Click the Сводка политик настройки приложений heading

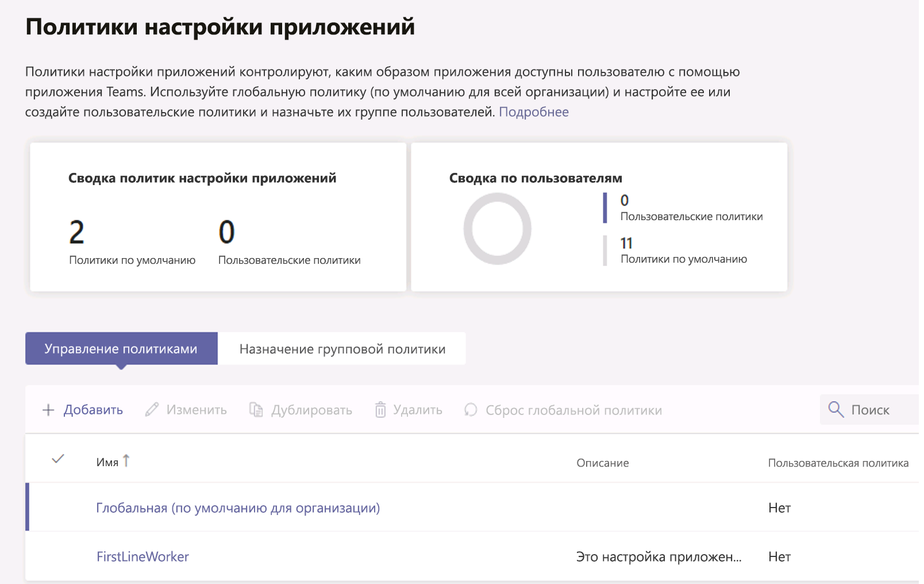(202, 178)
